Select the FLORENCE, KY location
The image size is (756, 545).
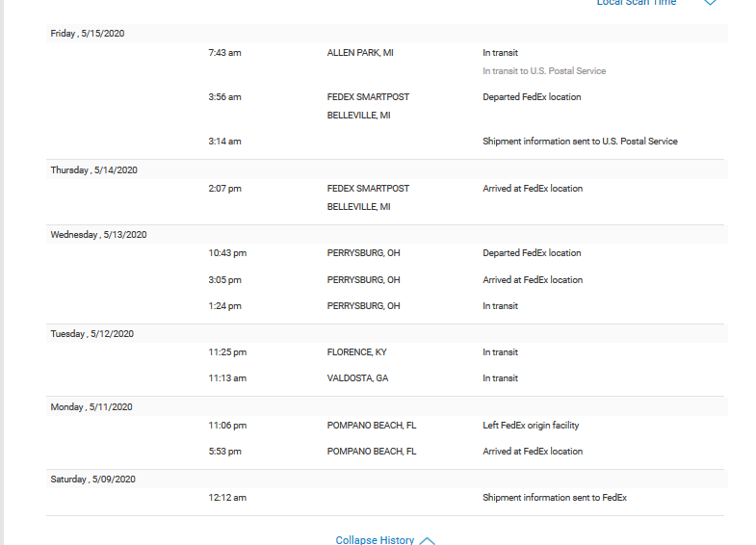(356, 352)
